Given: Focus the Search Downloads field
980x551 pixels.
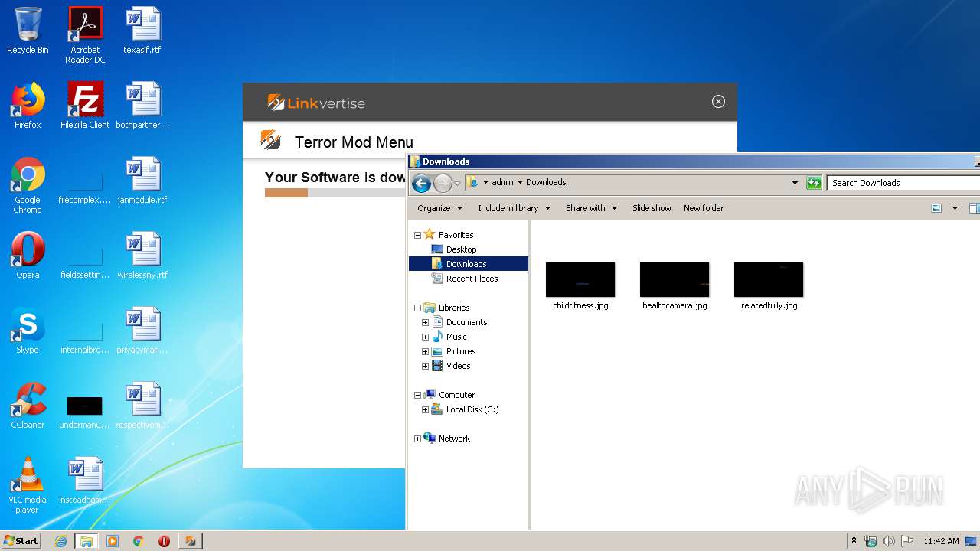Looking at the screenshot, I should 903,183.
